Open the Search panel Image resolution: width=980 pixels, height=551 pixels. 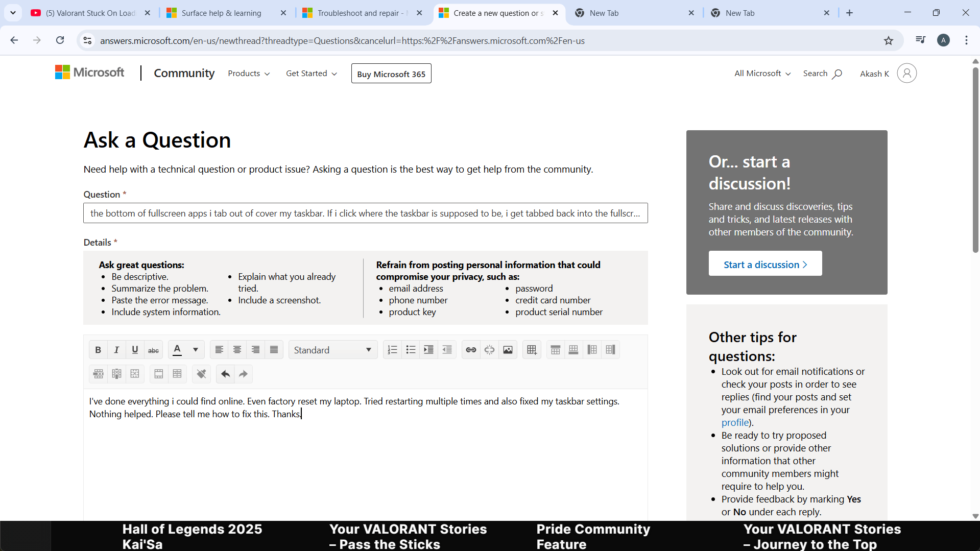click(822, 73)
